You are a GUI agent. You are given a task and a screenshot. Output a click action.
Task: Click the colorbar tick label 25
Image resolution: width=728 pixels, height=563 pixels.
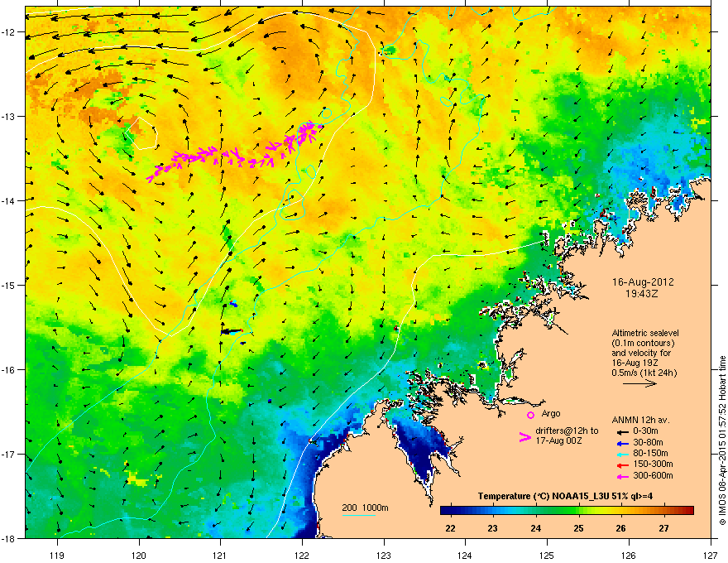(x=578, y=528)
